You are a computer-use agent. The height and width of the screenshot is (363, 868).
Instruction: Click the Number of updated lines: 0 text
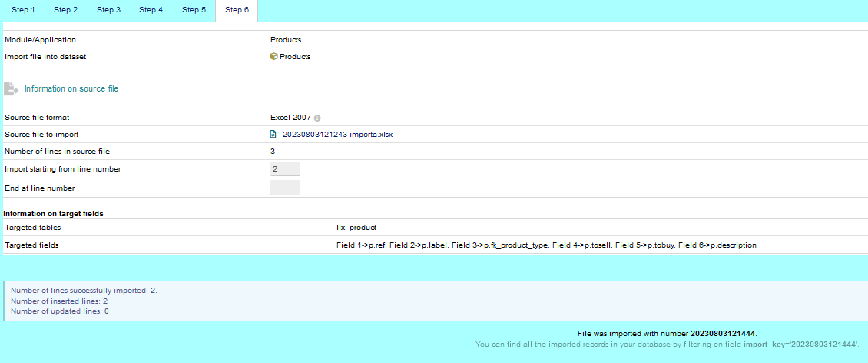(60, 311)
